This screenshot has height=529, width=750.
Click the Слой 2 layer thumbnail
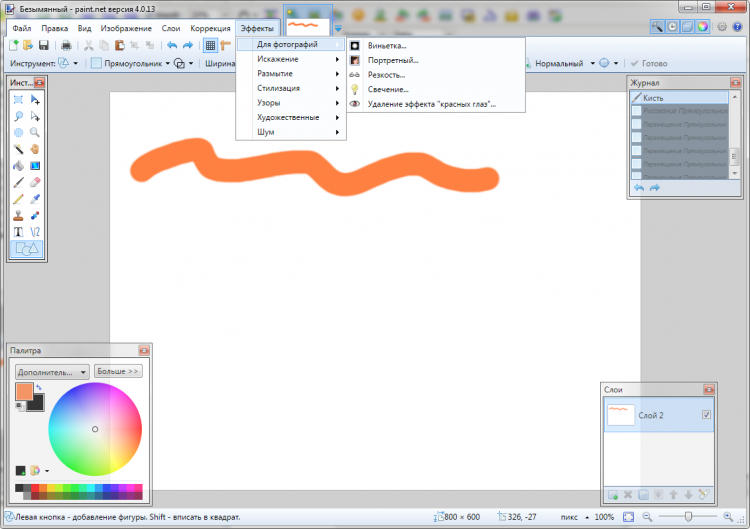(620, 415)
